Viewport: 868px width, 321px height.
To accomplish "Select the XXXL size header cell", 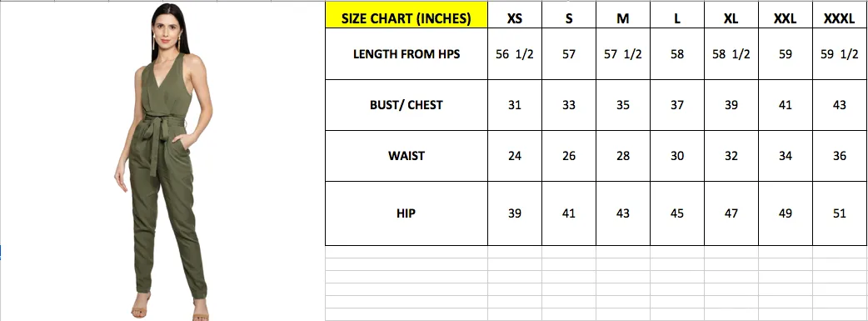I will pyautogui.click(x=840, y=15).
